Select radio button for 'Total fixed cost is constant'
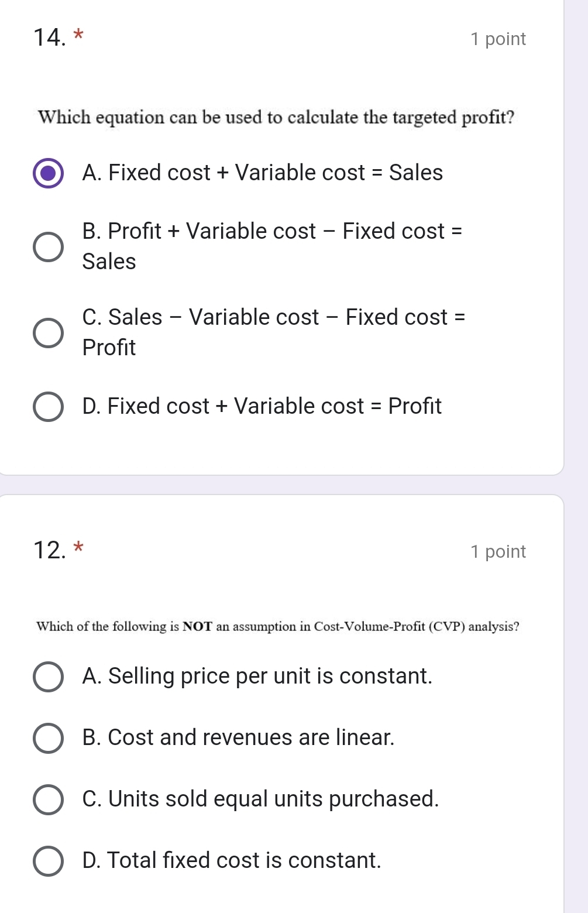 pos(48,861)
